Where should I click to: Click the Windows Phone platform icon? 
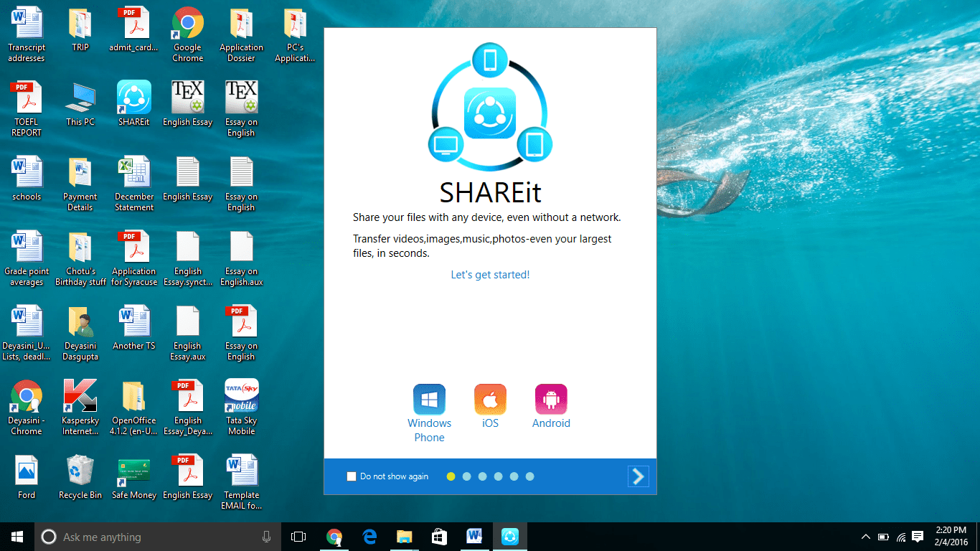429,400
